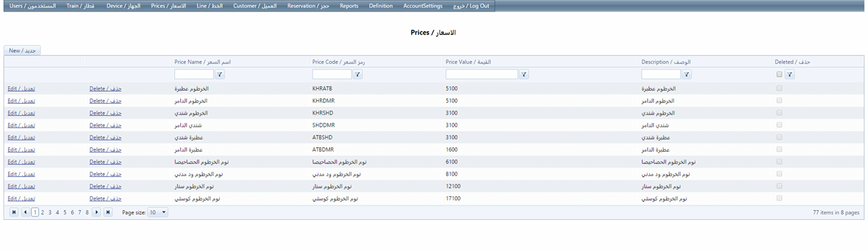Toggle Deleted checkbox in KHRDMR row

click(x=779, y=100)
